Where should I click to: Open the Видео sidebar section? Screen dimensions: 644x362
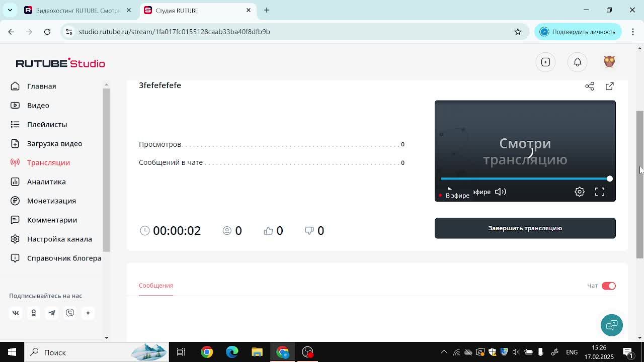coord(38,105)
